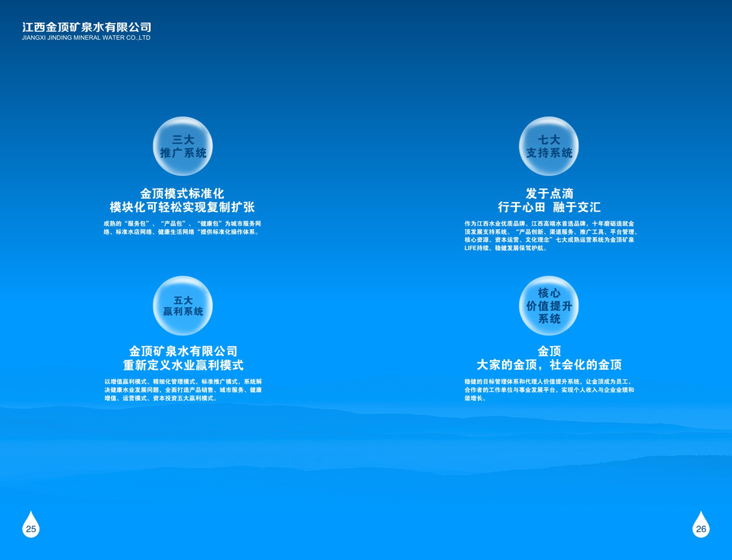732x560 pixels.
Task: Click the heading 发于点滴
Action: [549, 193]
